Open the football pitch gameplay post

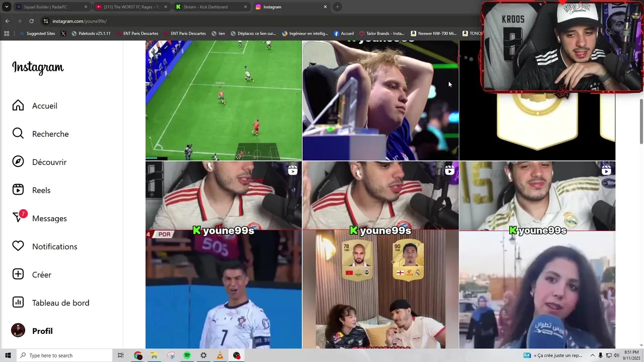pos(223,101)
